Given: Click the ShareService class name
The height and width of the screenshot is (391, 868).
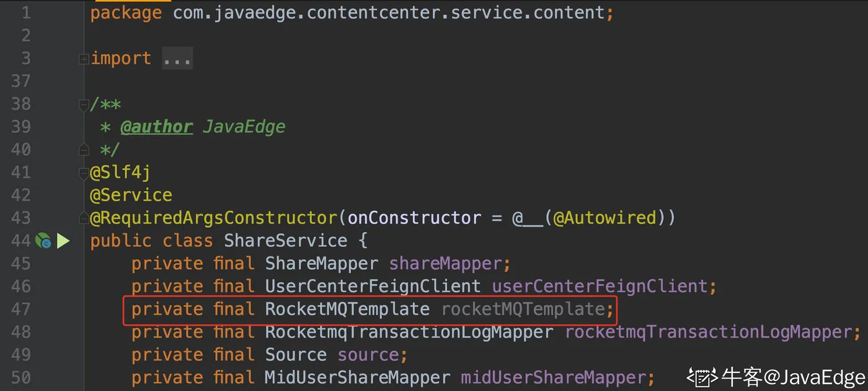Looking at the screenshot, I should click(x=285, y=241).
